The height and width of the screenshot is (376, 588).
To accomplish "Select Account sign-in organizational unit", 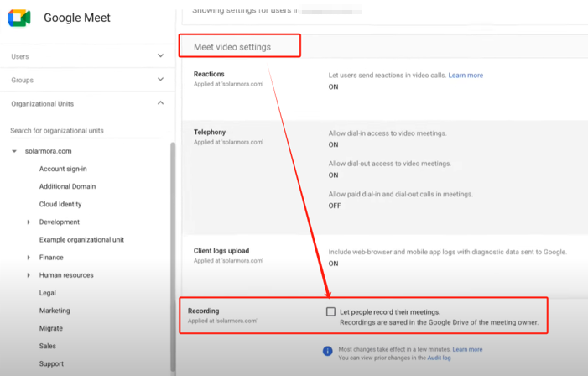I will click(x=63, y=169).
